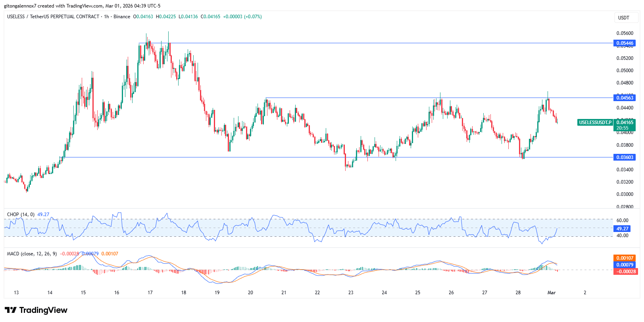
Task: Click the green current price 0.04165 tag
Action: 625,123
